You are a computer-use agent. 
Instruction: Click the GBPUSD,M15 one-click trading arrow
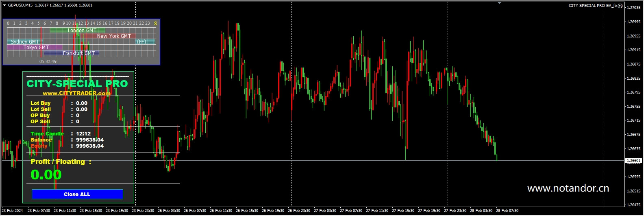[4, 5]
